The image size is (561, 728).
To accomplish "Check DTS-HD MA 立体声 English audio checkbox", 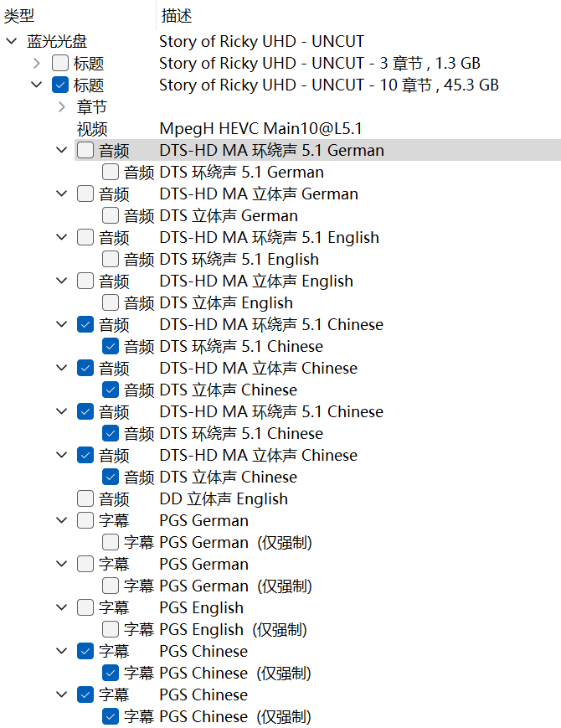I will [x=85, y=281].
